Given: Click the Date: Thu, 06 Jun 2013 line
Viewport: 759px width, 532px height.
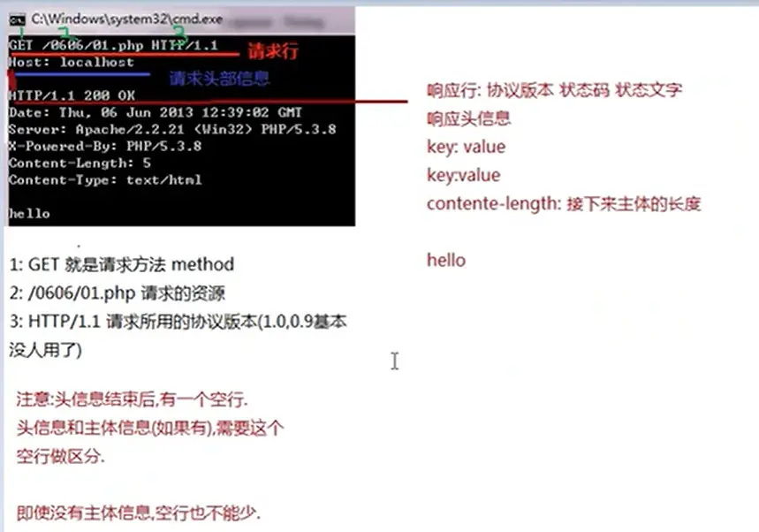Looking at the screenshot, I should tap(156, 112).
